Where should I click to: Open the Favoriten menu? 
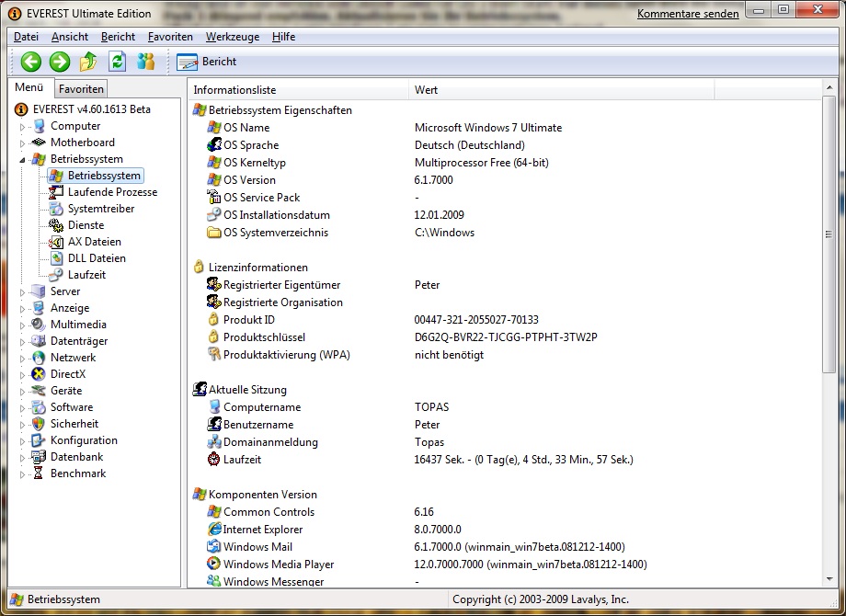tap(170, 37)
